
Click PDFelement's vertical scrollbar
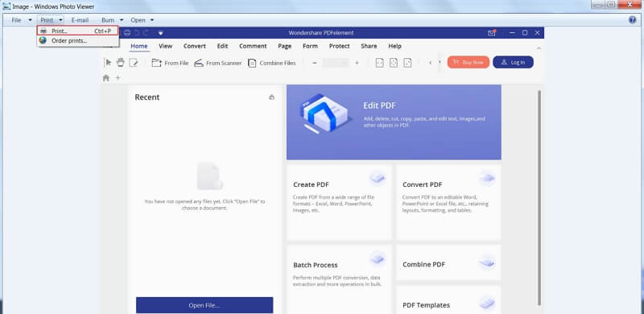[x=539, y=197]
